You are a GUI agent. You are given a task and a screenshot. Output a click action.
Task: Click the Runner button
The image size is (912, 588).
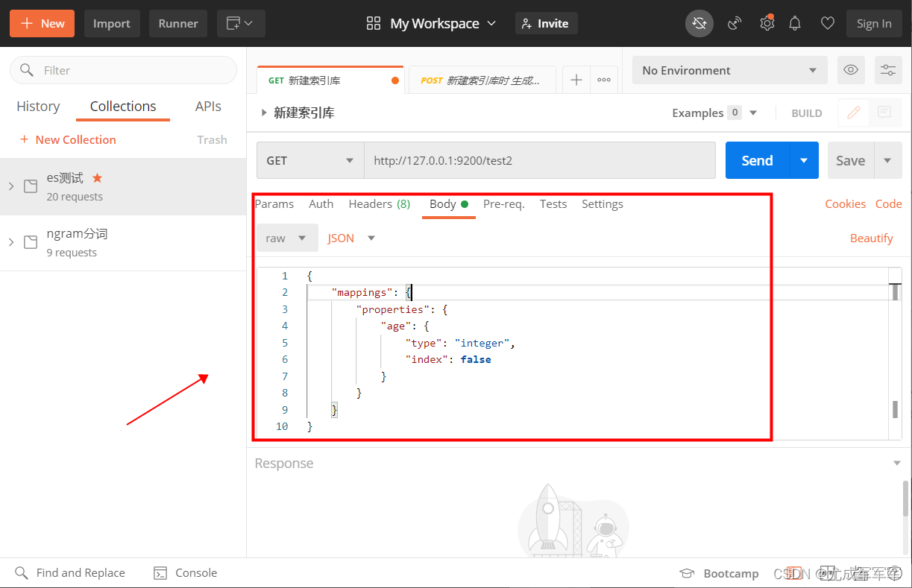coord(178,23)
